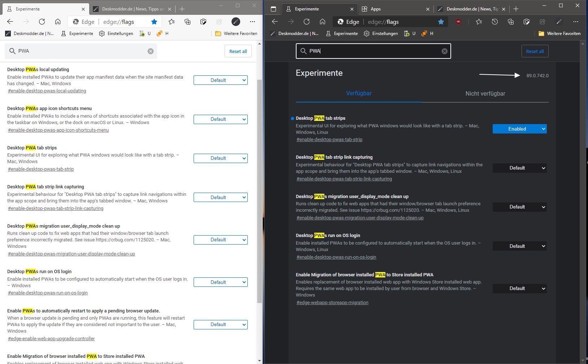The height and width of the screenshot is (364, 588).
Task: Open Settings and more menu in left window
Action: pos(252,22)
